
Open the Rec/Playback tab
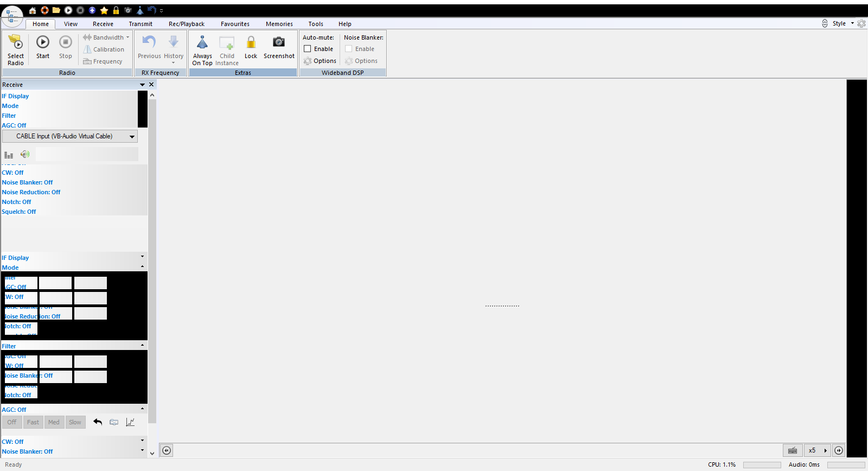[186, 24]
